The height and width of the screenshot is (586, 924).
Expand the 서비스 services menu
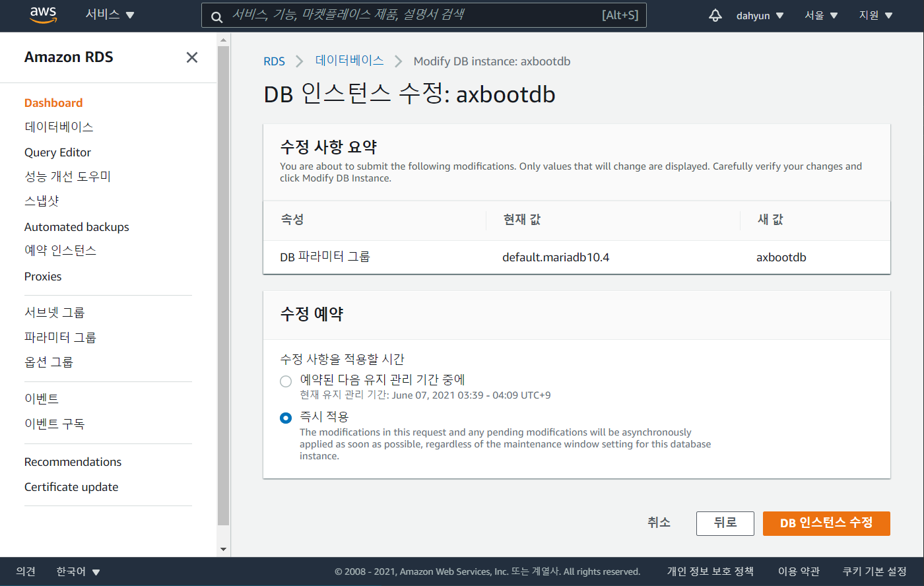click(110, 15)
